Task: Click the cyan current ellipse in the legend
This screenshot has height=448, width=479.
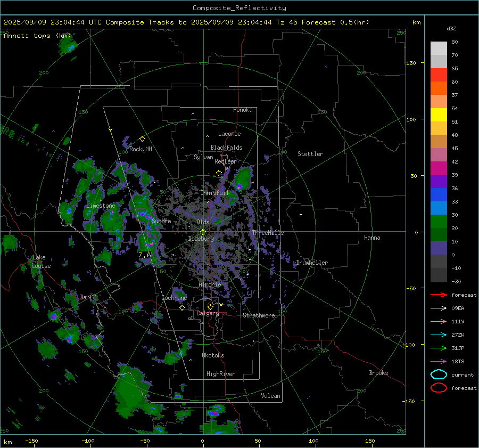Action: click(x=439, y=374)
